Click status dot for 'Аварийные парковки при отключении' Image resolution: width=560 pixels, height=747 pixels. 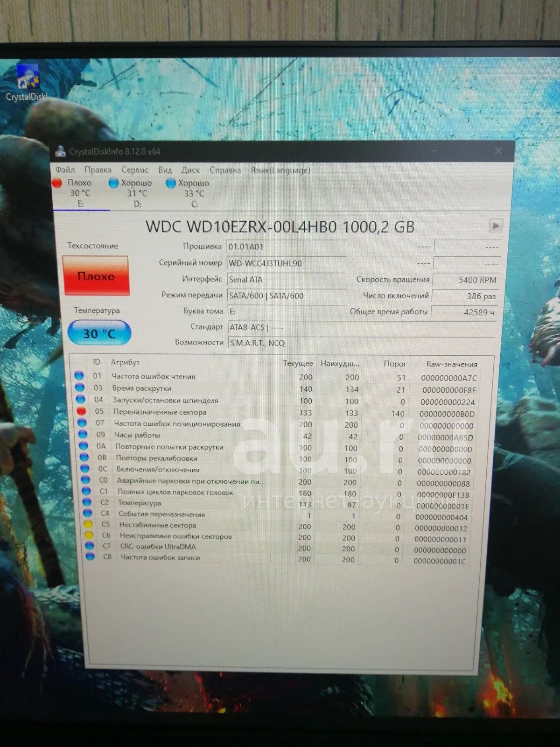pos(85,479)
